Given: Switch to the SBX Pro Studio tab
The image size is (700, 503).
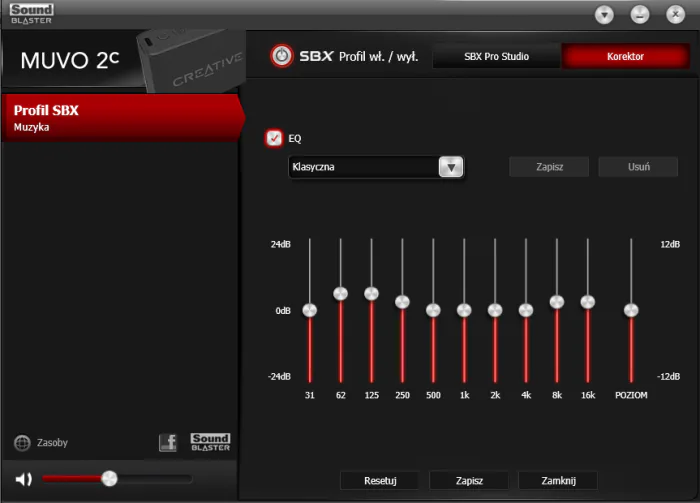Looking at the screenshot, I should click(x=496, y=56).
